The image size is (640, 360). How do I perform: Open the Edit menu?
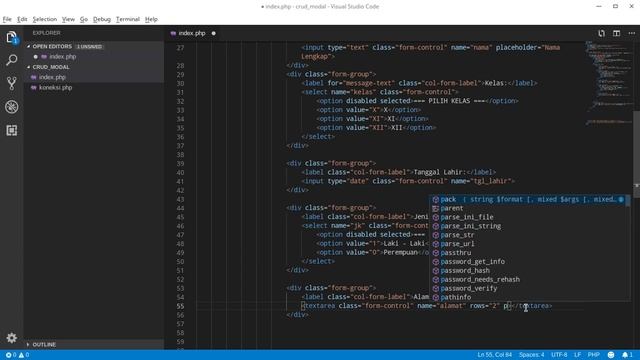coord(22,19)
